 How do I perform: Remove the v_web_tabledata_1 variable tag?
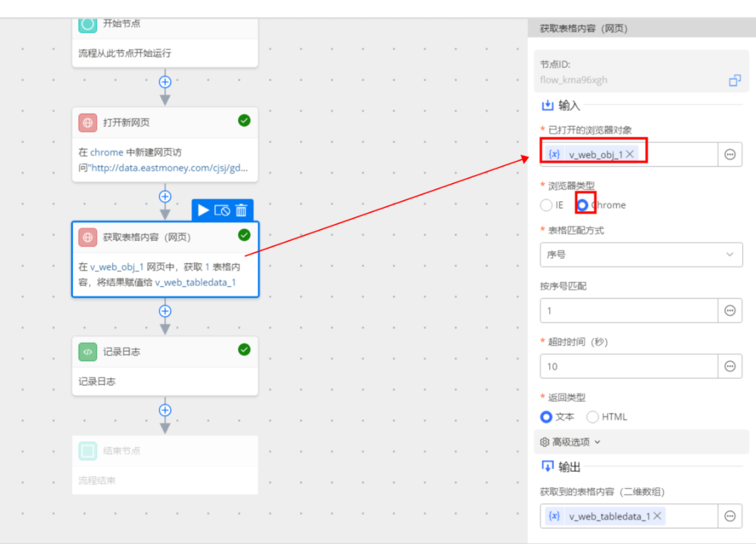click(x=657, y=516)
